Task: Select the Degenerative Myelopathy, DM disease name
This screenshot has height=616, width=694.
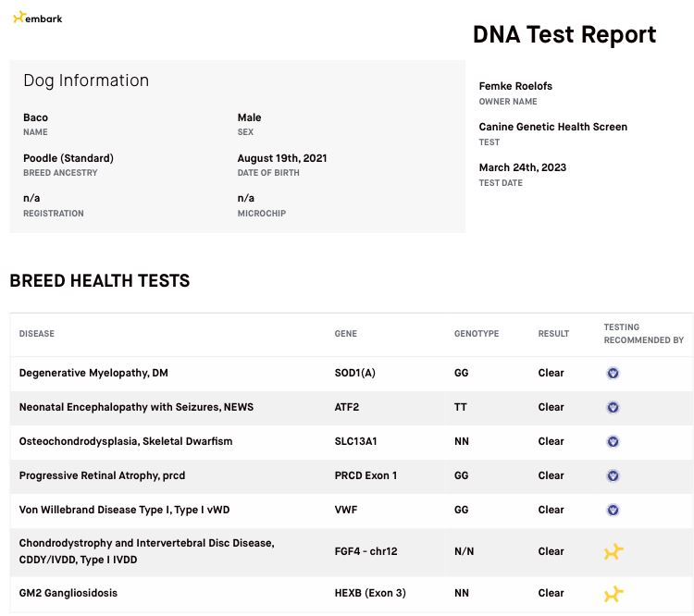Action: pyautogui.click(x=93, y=374)
